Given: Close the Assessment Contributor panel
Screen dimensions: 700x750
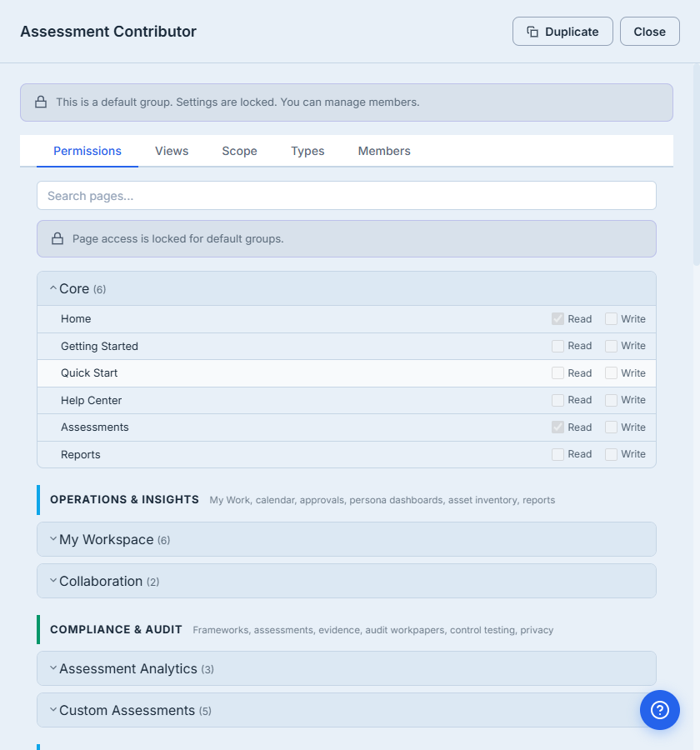Looking at the screenshot, I should (650, 32).
